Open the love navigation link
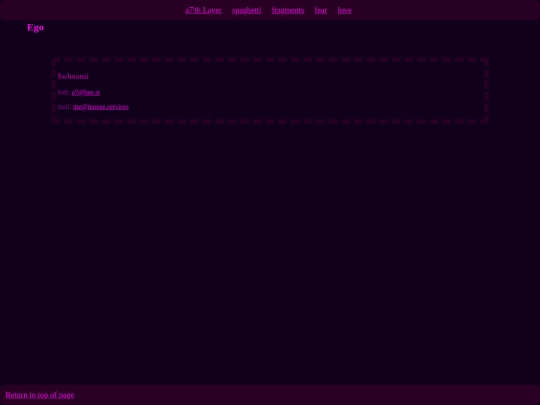The height and width of the screenshot is (405, 540). [x=344, y=10]
